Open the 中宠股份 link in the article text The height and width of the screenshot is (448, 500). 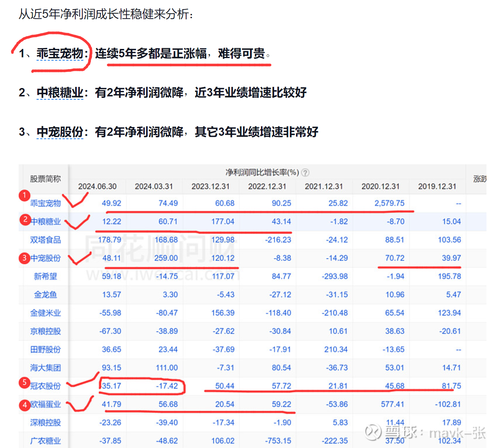(x=60, y=131)
